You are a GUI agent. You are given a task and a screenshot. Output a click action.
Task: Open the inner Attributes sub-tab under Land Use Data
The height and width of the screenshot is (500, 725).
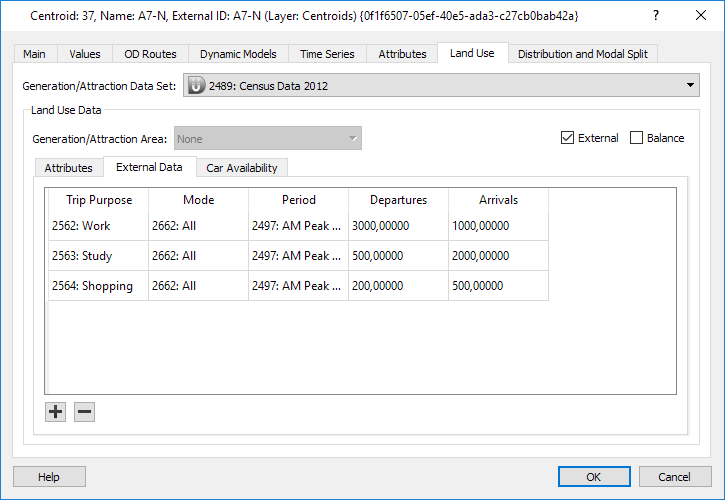click(x=68, y=168)
